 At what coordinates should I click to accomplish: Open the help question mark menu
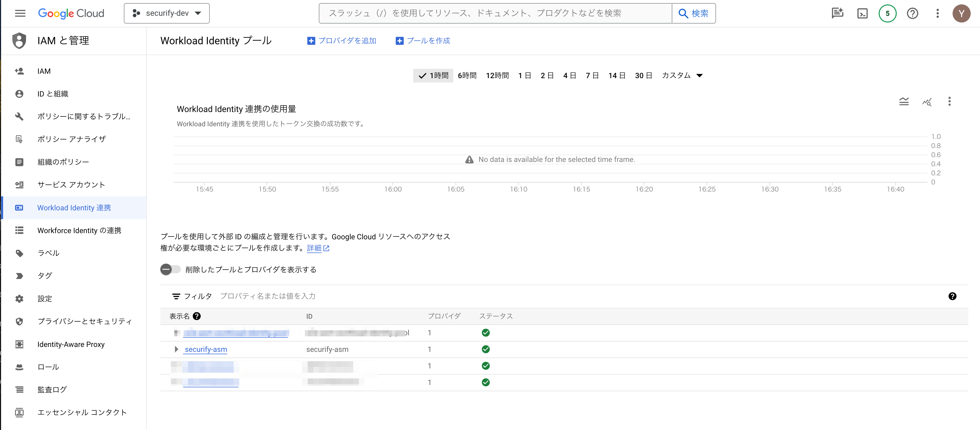(x=913, y=13)
